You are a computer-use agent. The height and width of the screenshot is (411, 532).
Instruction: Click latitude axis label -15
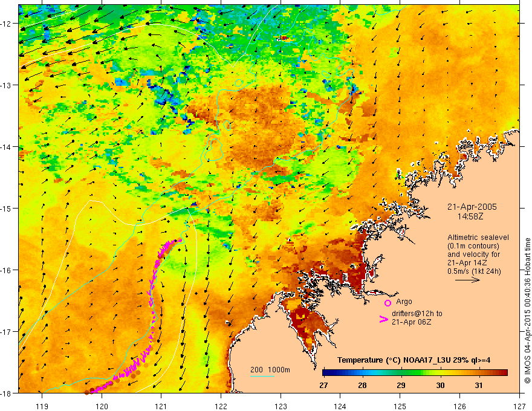click(x=6, y=208)
